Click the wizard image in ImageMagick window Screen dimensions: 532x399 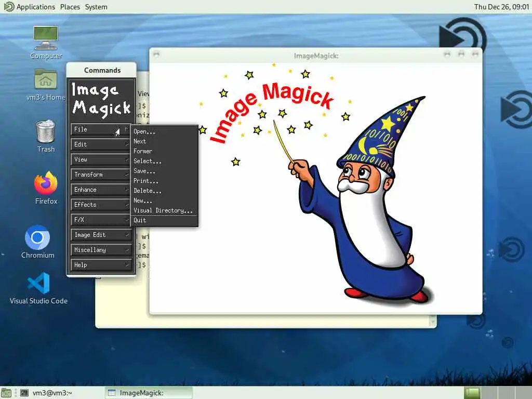click(315, 188)
